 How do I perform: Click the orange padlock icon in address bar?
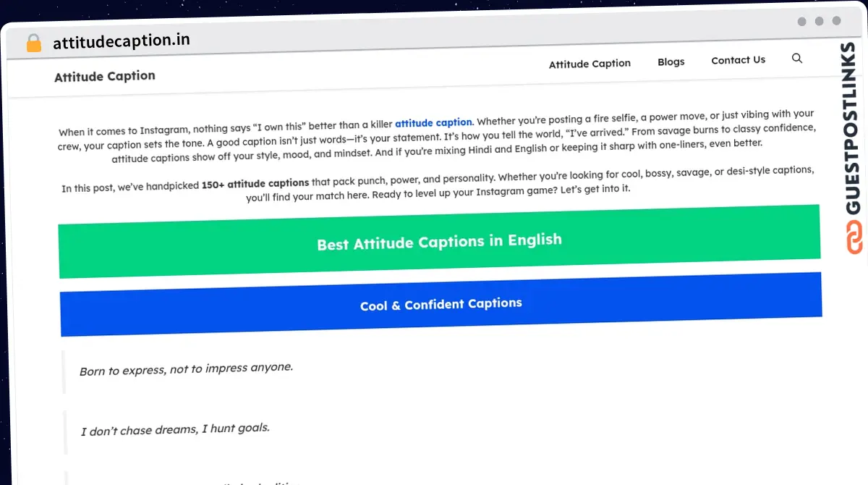tap(33, 43)
